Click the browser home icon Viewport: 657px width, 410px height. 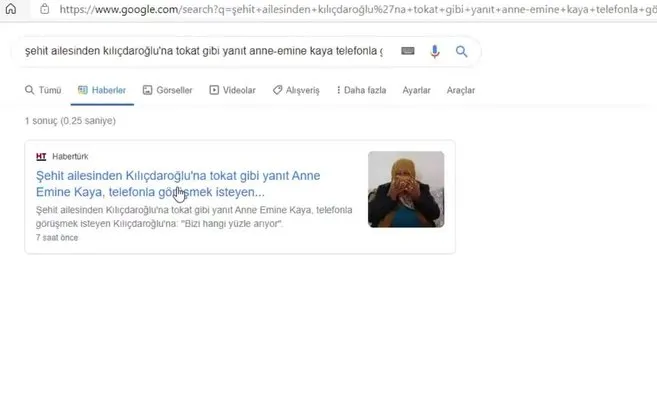pyautogui.click(x=11, y=9)
